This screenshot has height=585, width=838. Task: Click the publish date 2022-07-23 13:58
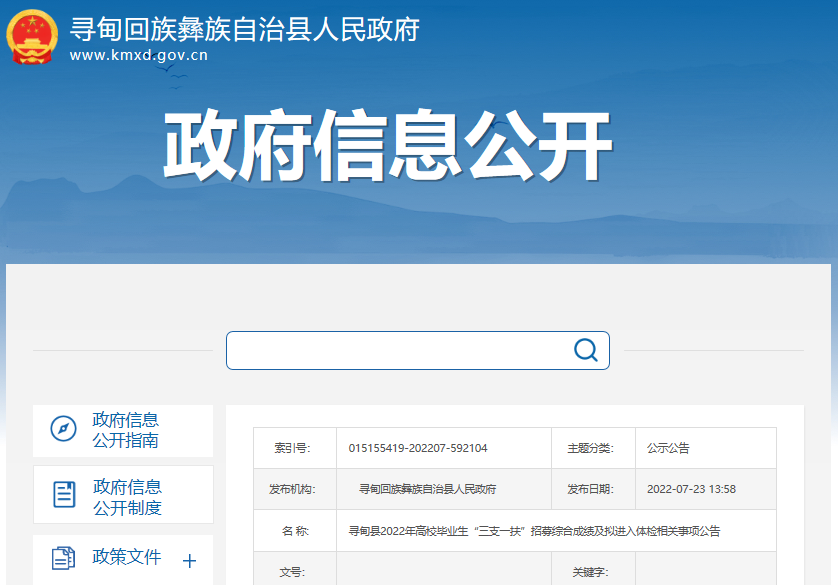691,489
